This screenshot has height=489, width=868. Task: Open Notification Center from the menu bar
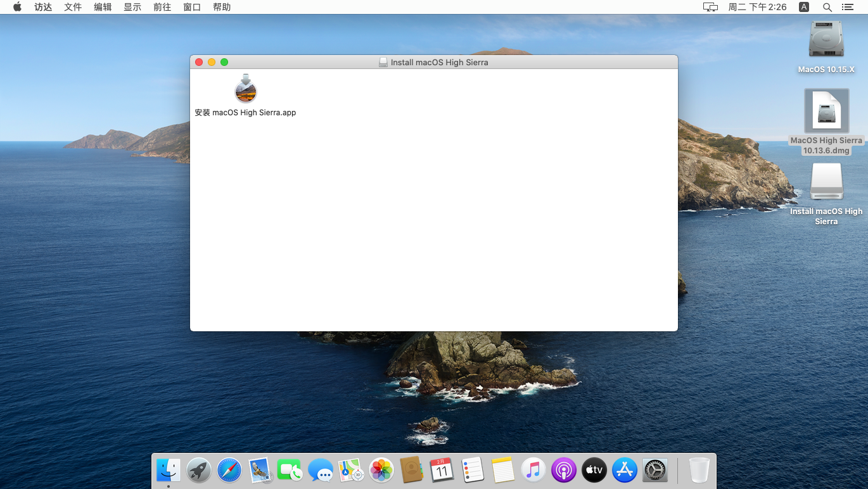point(847,7)
